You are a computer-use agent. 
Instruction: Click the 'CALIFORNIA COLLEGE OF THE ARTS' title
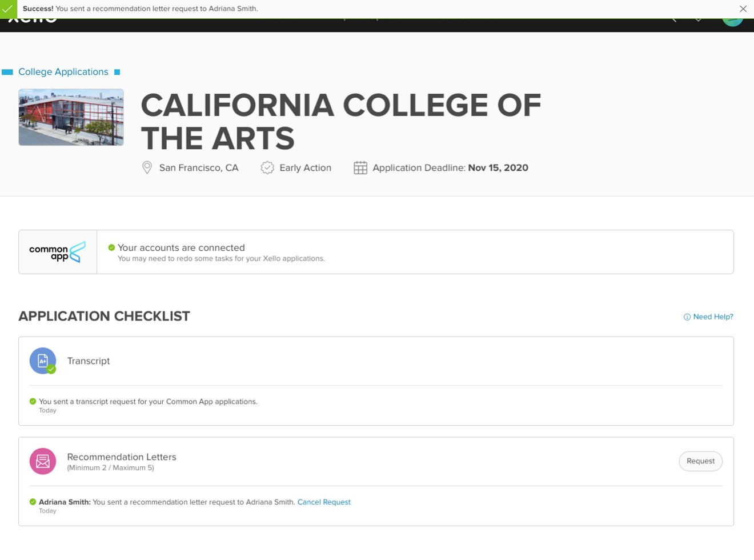click(x=341, y=122)
